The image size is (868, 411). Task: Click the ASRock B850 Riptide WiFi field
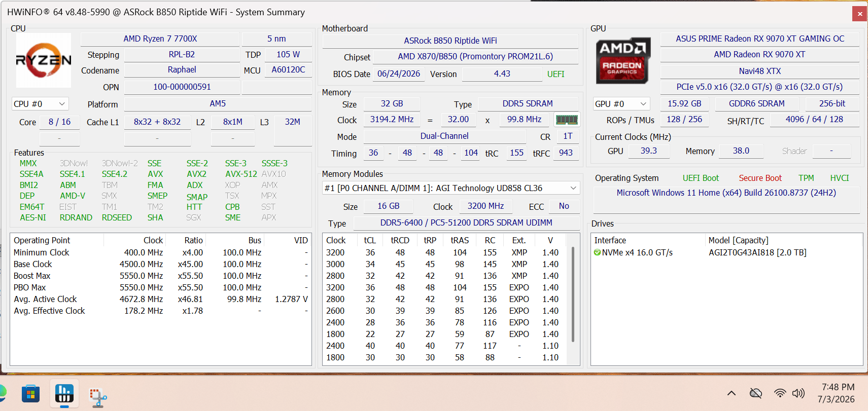(x=450, y=41)
